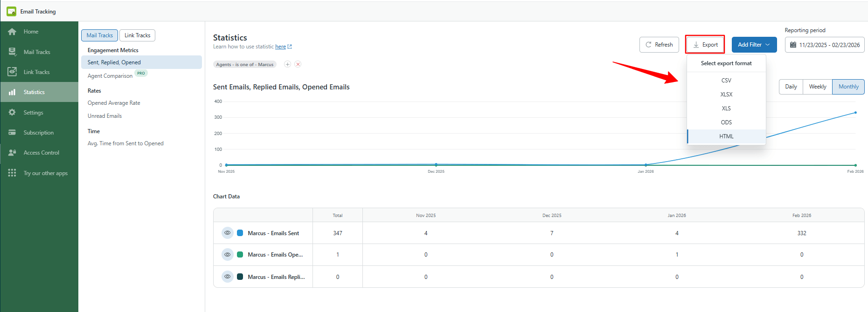868x312 pixels.
Task: Open the 'here' statistics help link
Action: 280,47
